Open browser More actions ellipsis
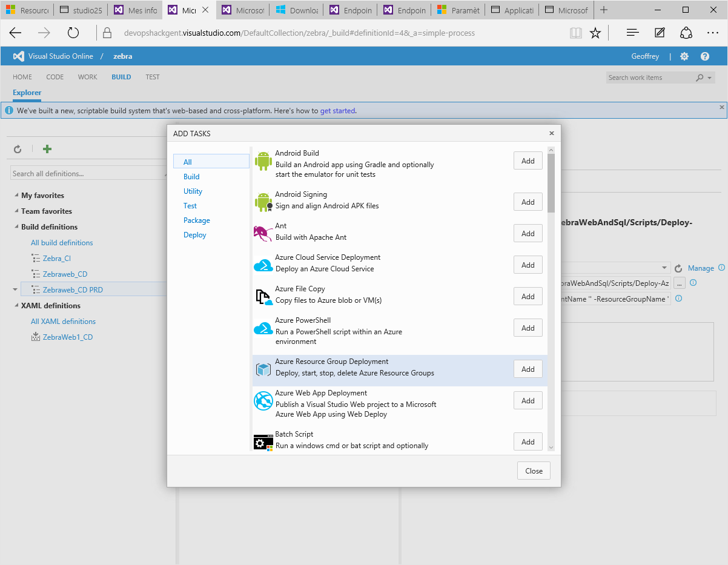Screen dimensions: 728x565 click(x=712, y=33)
